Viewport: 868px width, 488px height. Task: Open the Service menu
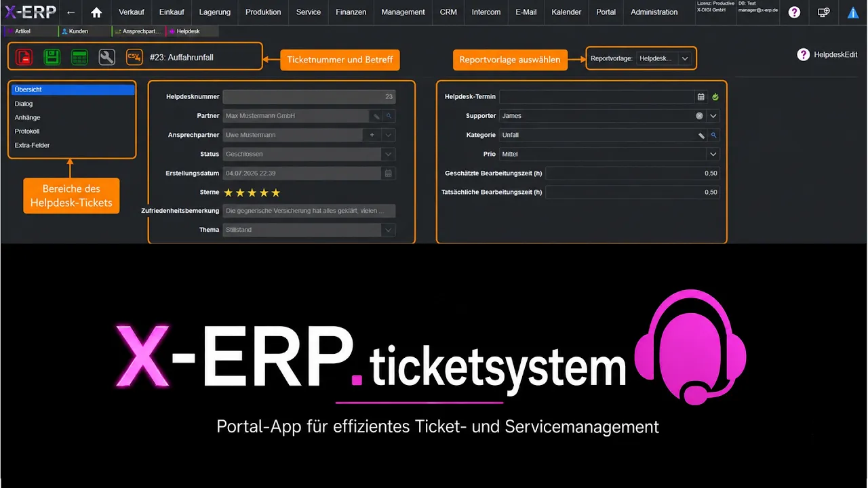[309, 12]
